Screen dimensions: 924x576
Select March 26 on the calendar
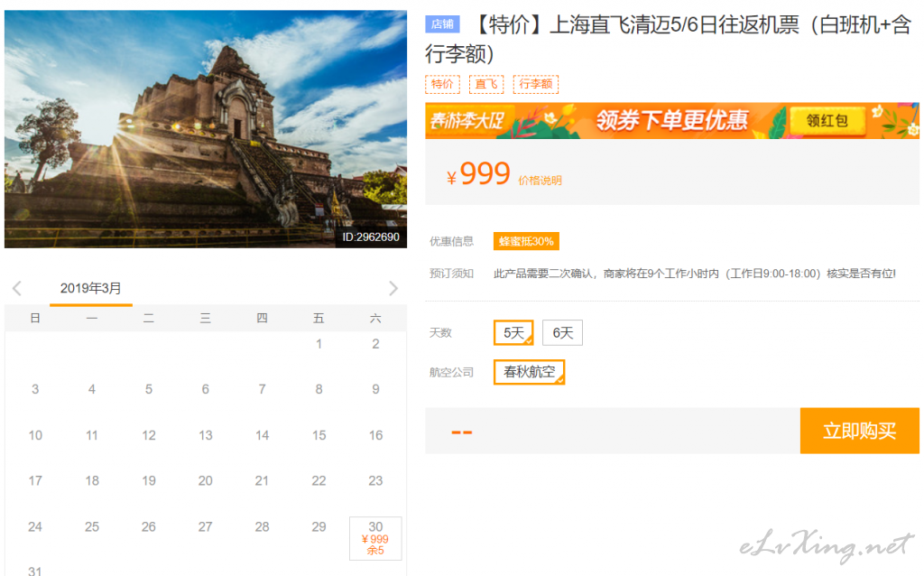click(149, 527)
